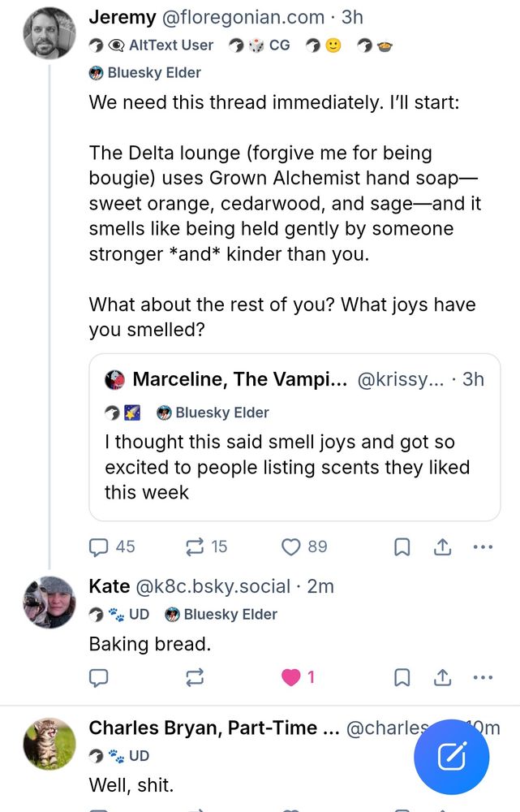Open Jeremy's profile avatar
Screen dimensions: 520x812
point(49,33)
